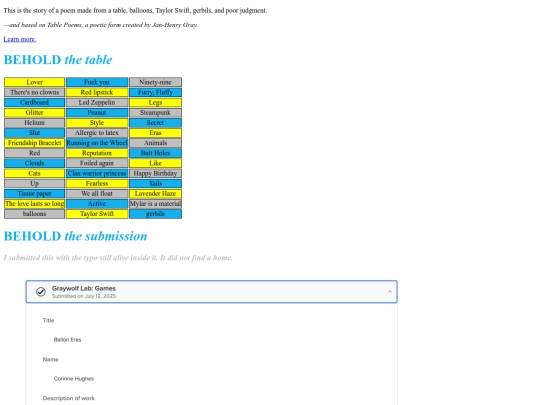Click the 'Corinne Hughes' name value

(x=74, y=378)
